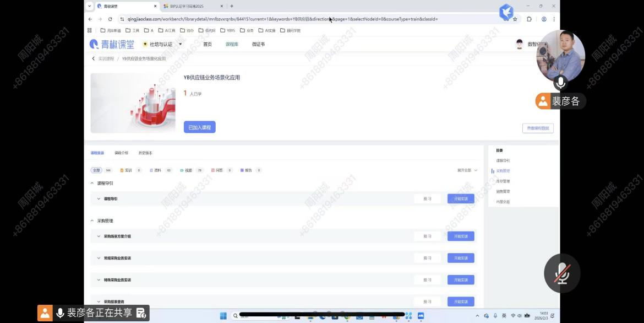Open the 社培与认证 dropdown

pos(162,44)
